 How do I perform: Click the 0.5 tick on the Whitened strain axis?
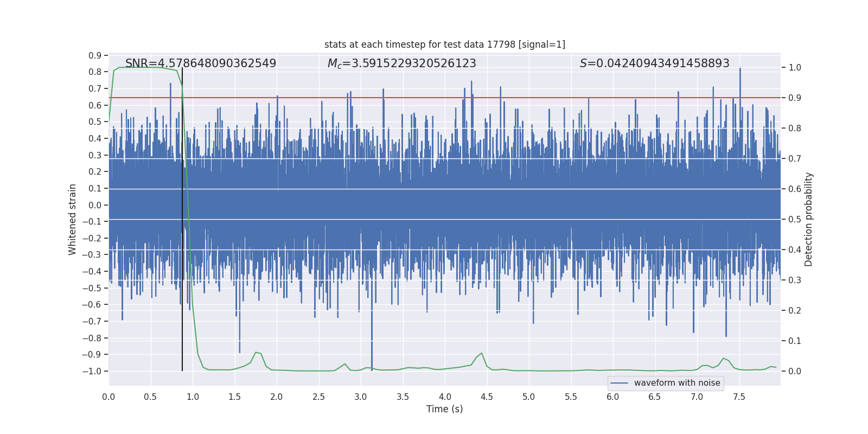point(95,122)
